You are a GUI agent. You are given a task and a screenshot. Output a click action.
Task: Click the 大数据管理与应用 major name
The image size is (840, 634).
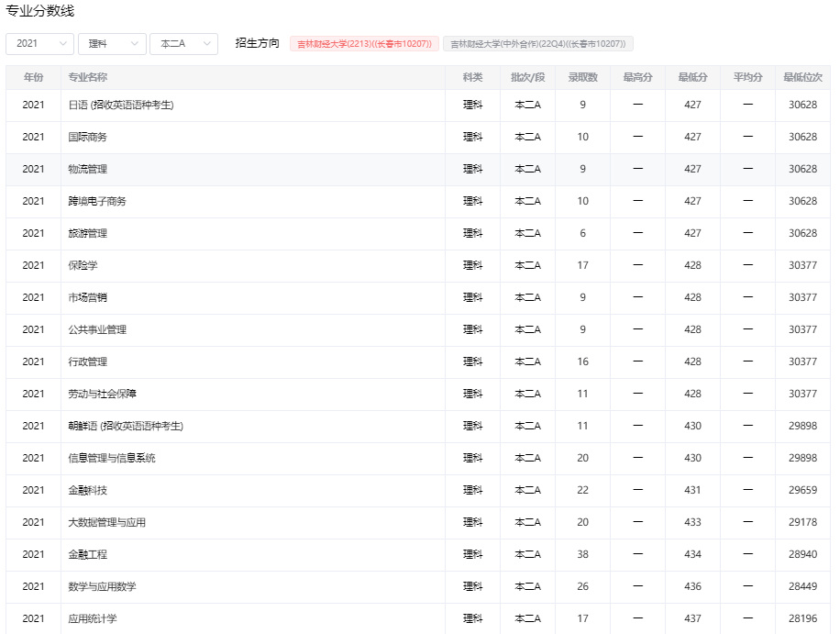point(106,523)
